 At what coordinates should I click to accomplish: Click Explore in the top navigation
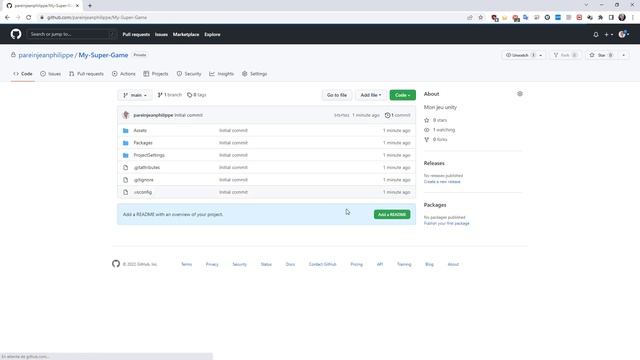point(212,35)
